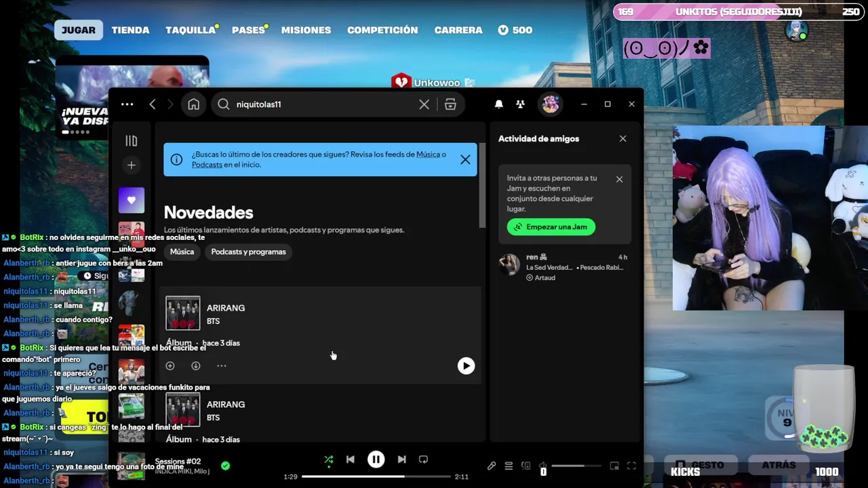The height and width of the screenshot is (488, 868).
Task: Pause the current song
Action: [376, 460]
